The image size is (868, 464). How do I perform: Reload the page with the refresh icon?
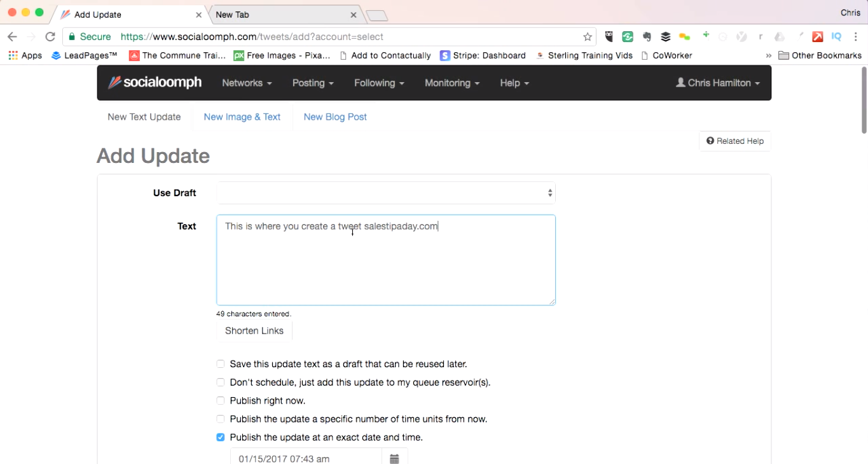coord(50,37)
